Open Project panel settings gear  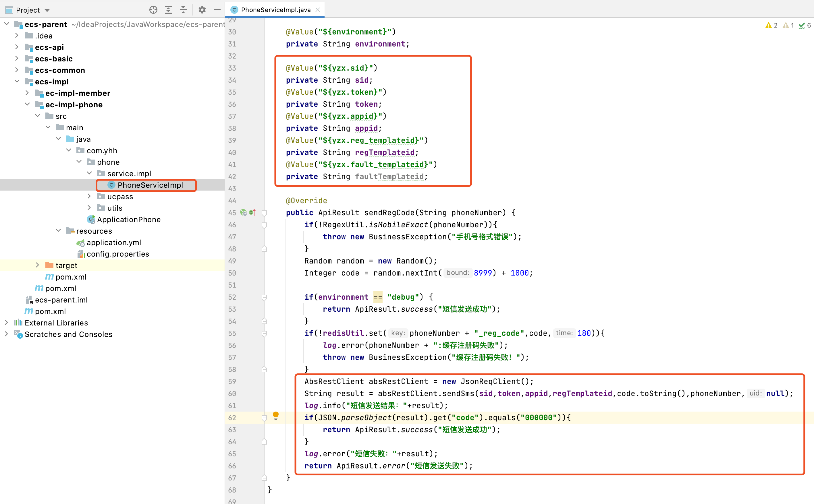click(x=202, y=10)
